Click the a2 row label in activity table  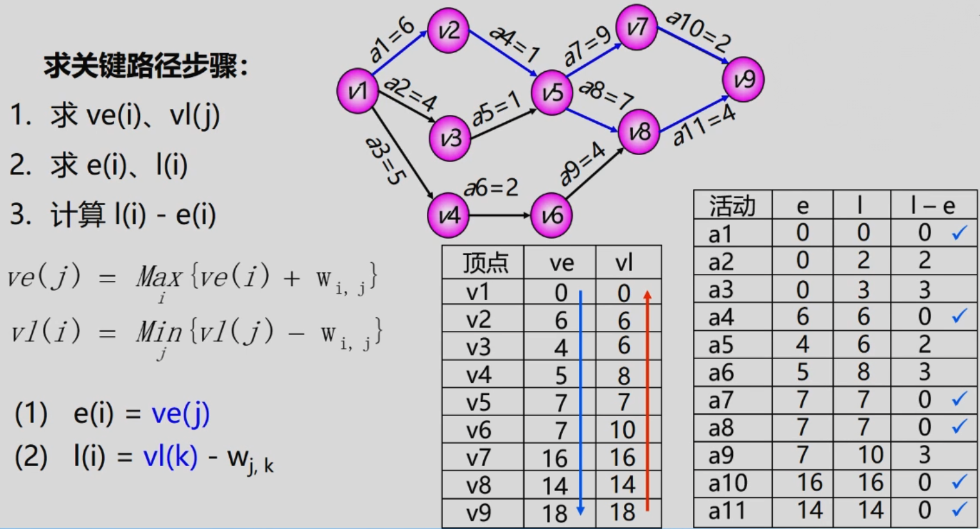point(721,262)
